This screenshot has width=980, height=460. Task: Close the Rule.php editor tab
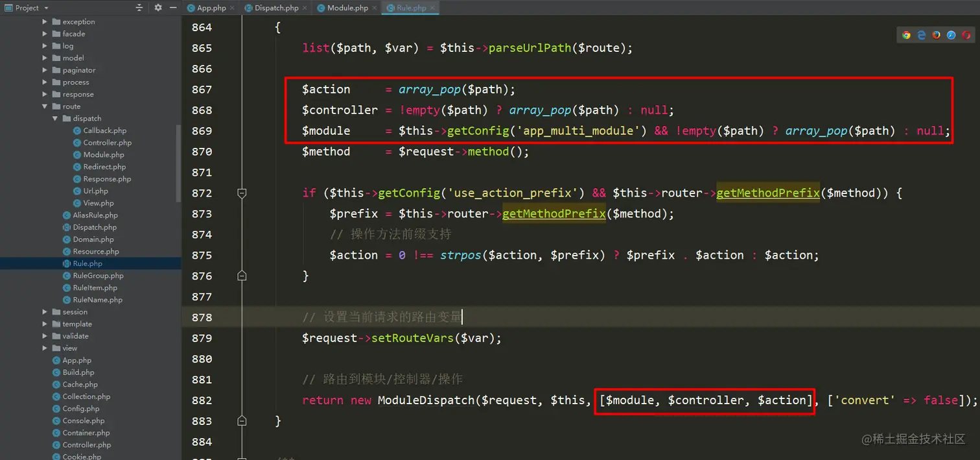point(433,8)
